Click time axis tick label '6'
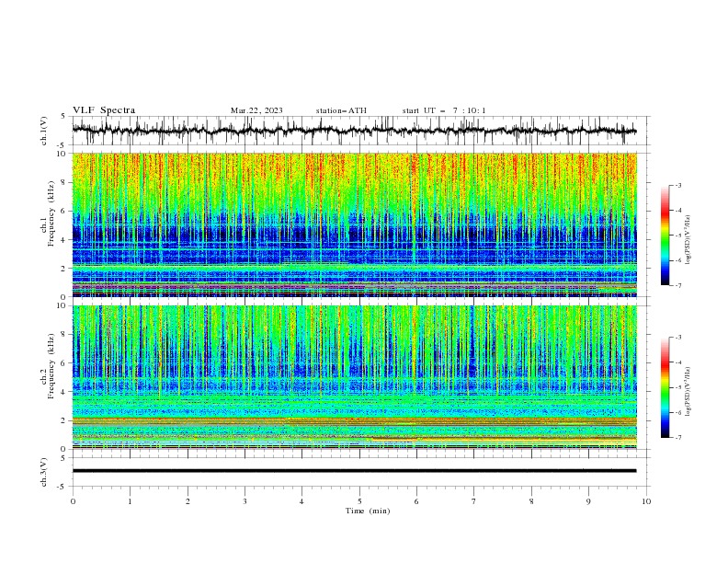Viewport: 728px width, 563px height. pos(416,501)
